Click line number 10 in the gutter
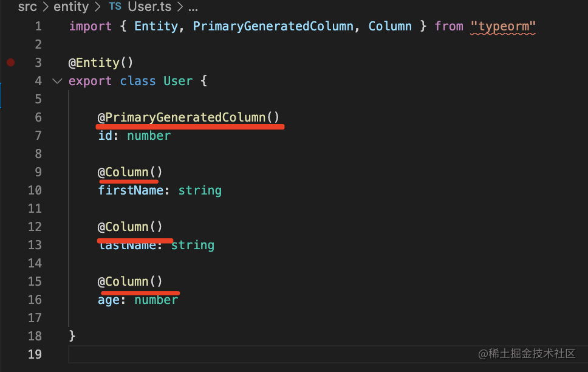Screen dimensions: 588x372 pos(35,190)
